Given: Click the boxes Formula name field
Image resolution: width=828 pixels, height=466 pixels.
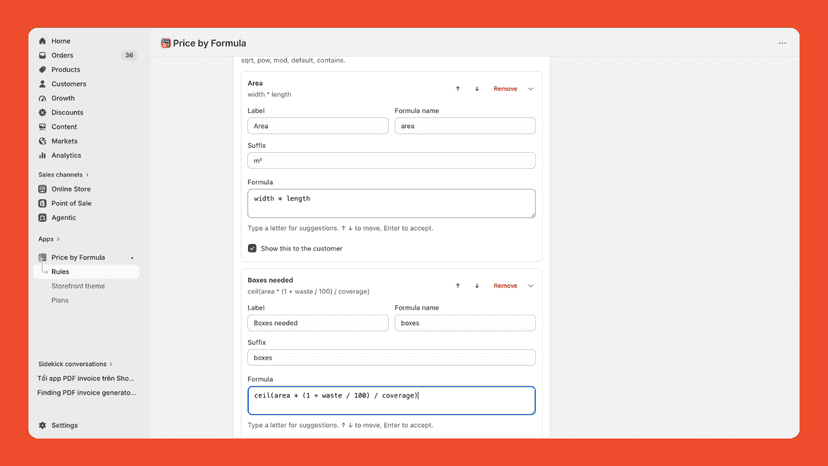Looking at the screenshot, I should 465,323.
